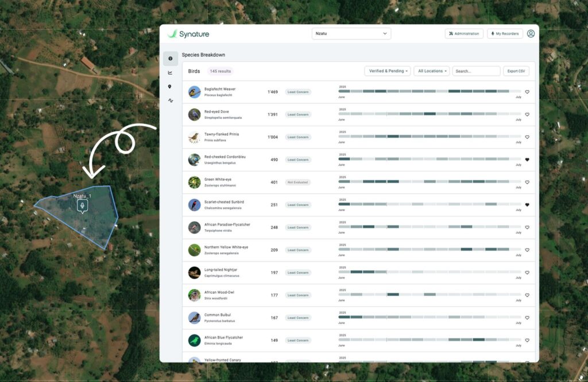Go to My Recorders
588x382 pixels.
point(505,34)
